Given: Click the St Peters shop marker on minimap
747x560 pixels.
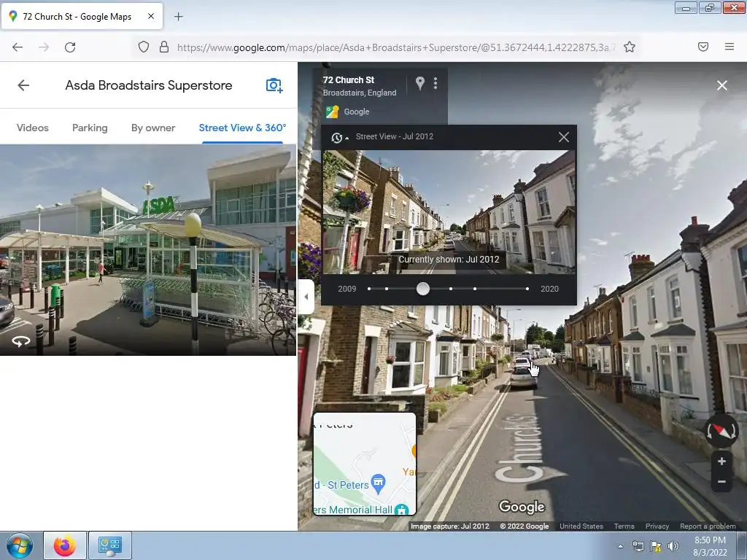Looking at the screenshot, I should pos(379,483).
